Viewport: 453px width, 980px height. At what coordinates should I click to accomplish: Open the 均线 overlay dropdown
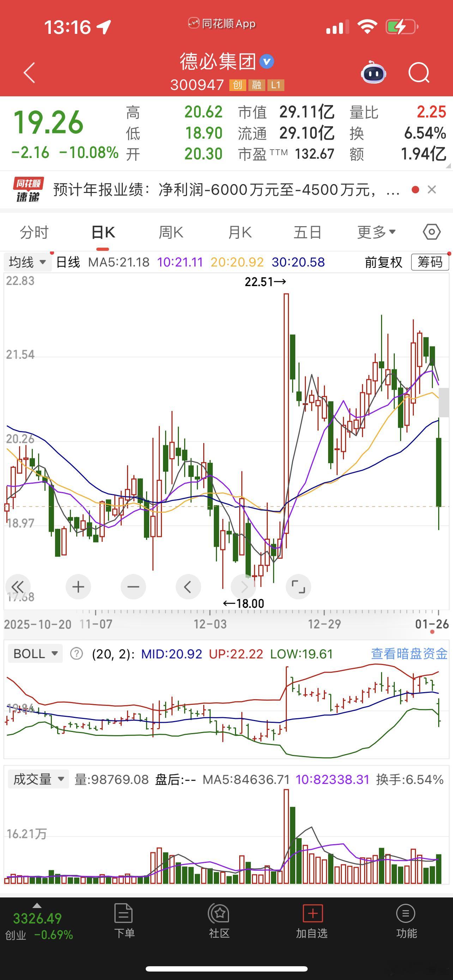(x=28, y=262)
